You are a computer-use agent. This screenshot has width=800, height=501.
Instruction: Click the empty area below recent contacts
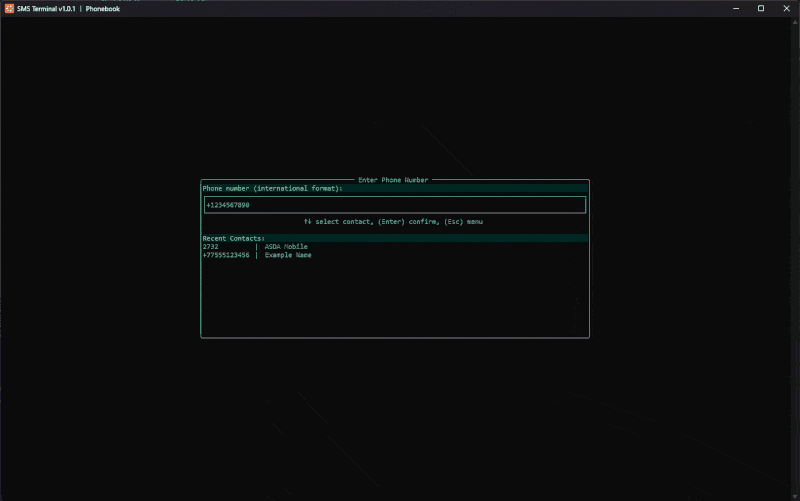[x=394, y=298]
